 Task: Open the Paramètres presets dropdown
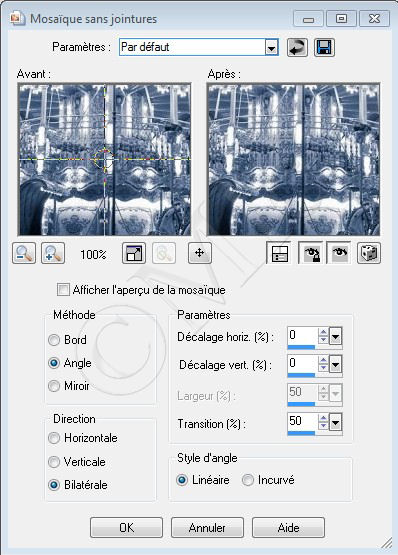click(272, 47)
